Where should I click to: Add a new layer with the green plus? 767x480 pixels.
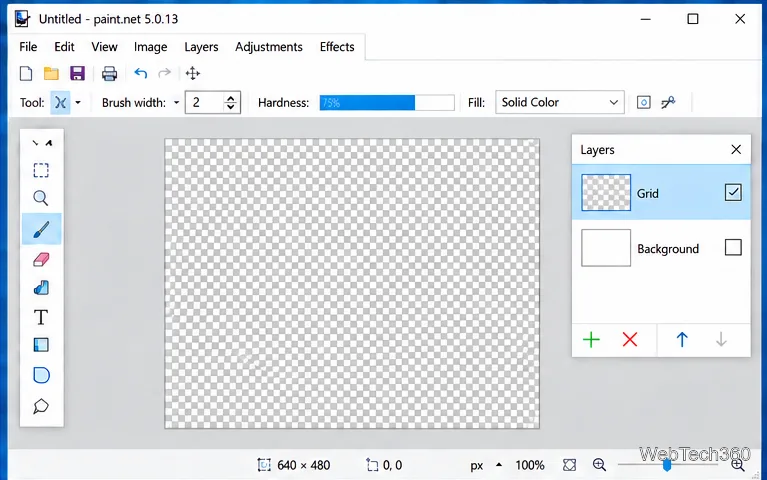591,340
